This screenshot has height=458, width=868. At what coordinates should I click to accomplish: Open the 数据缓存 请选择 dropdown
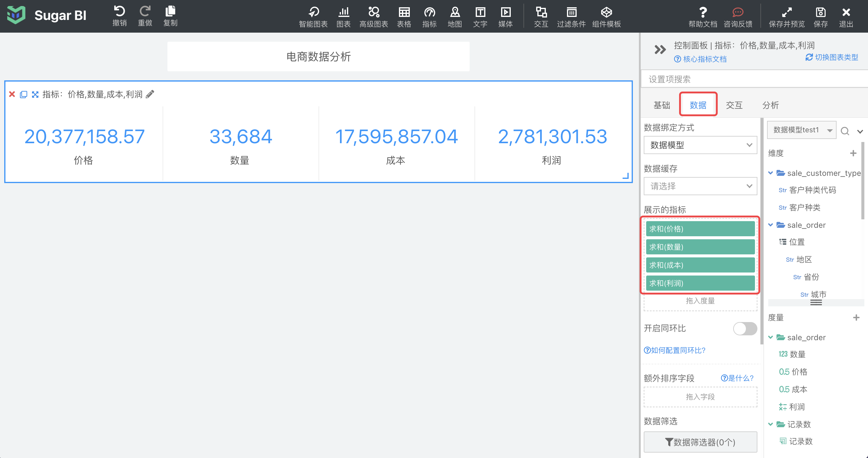click(700, 186)
